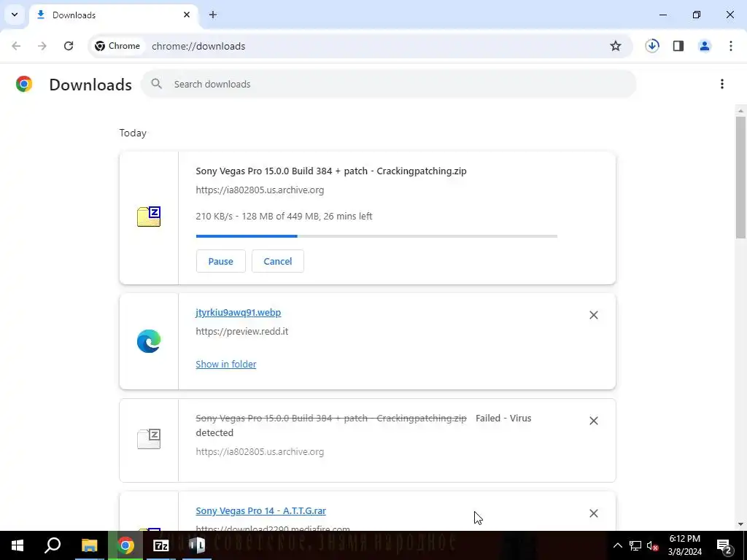Click the https://preview.redd.it source URL
The width and height of the screenshot is (747, 560).
[x=242, y=332]
